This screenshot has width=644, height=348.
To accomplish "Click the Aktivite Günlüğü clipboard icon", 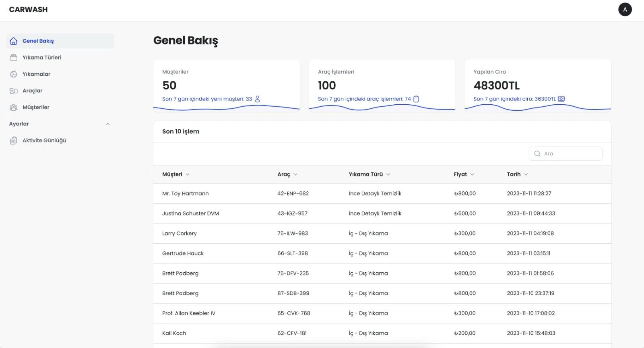I will (13, 141).
